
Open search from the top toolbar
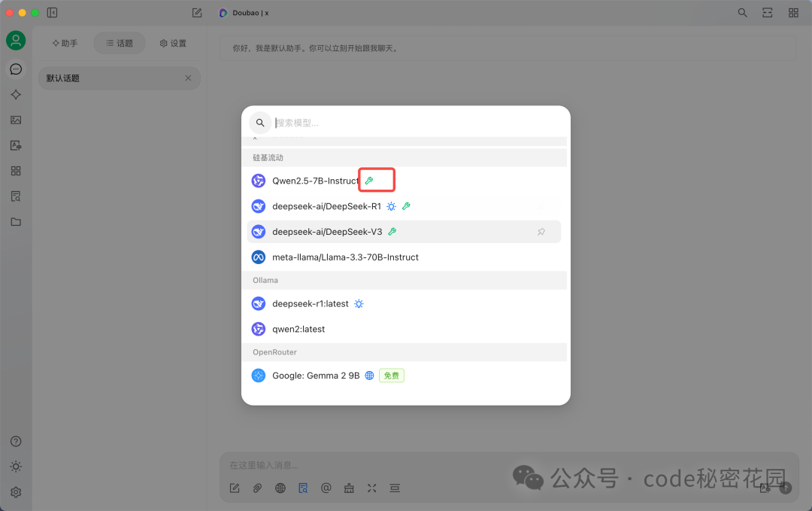[x=742, y=13]
